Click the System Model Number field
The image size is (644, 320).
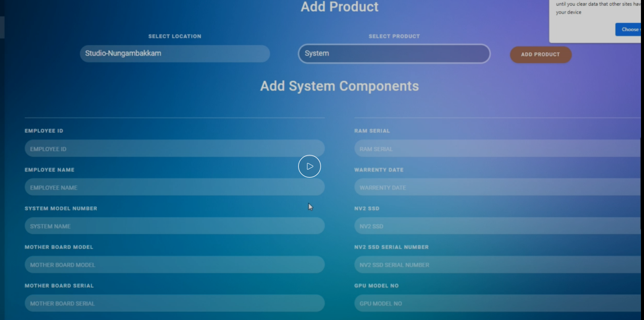174,226
